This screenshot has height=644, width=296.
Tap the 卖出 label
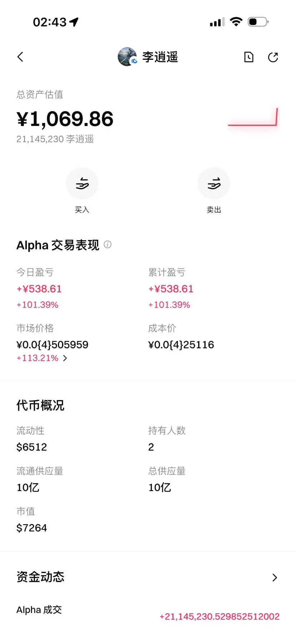[x=214, y=210]
